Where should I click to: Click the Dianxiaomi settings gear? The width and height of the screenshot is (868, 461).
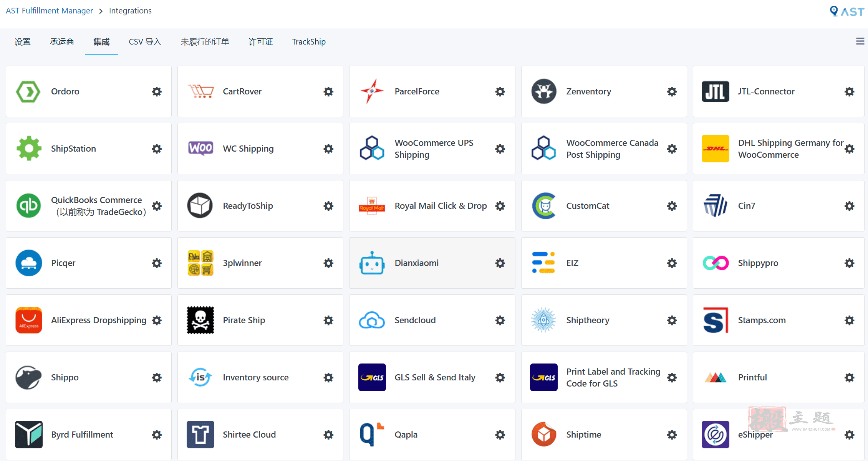(500, 263)
